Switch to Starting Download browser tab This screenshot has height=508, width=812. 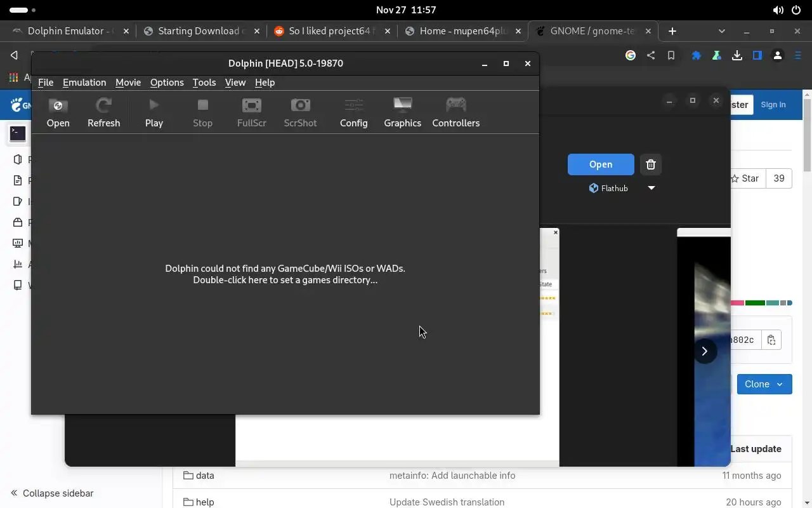pyautogui.click(x=202, y=30)
